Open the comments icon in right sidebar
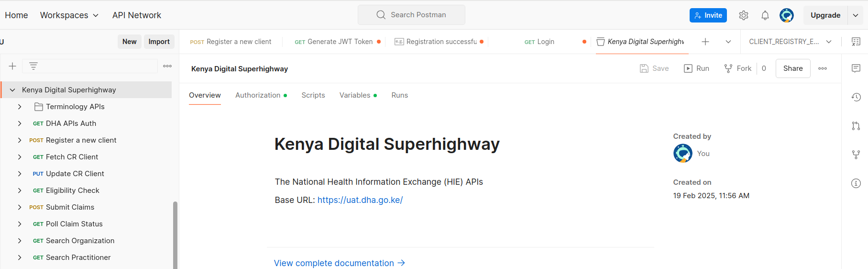The image size is (868, 269). [856, 68]
